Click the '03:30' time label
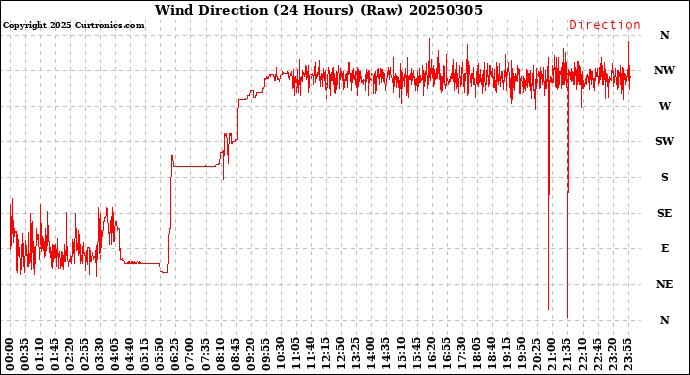Viewport: 690px width, 375px height. click(x=100, y=354)
